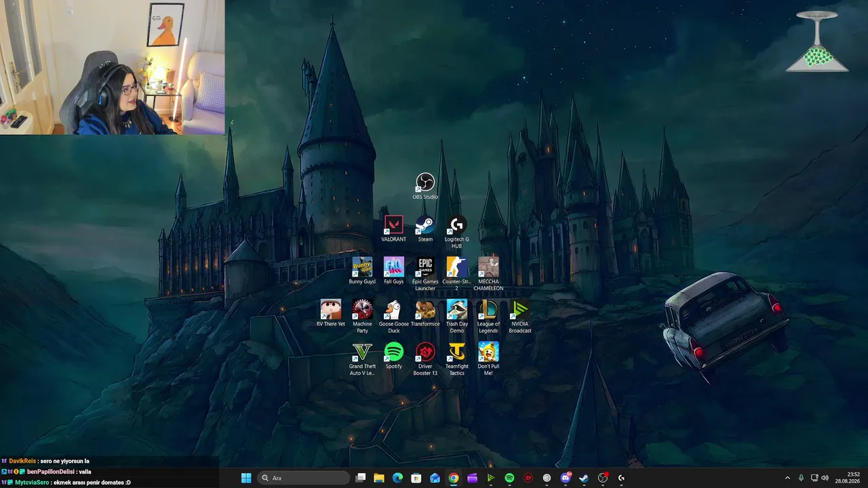Click the volume speaker icon in tray
Screen dimensions: 868x488
(825, 478)
